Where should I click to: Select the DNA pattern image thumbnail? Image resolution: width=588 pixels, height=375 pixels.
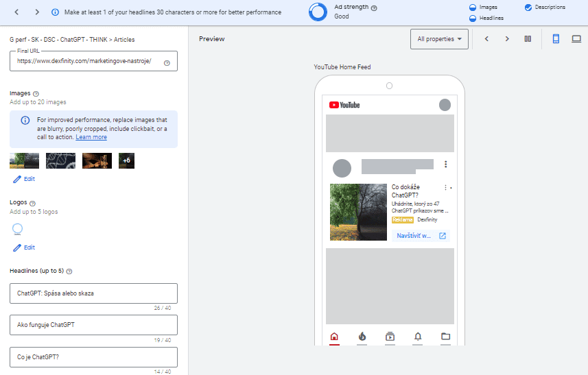point(61,160)
